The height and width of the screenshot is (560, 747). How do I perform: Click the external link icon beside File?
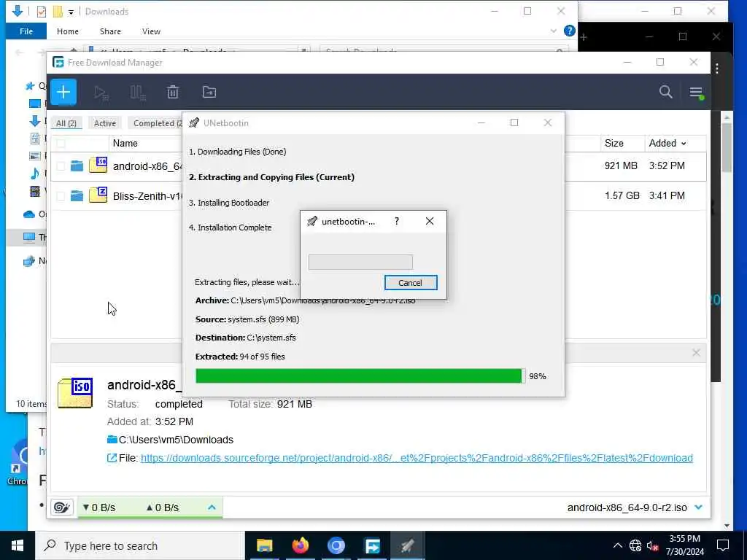tap(112, 458)
